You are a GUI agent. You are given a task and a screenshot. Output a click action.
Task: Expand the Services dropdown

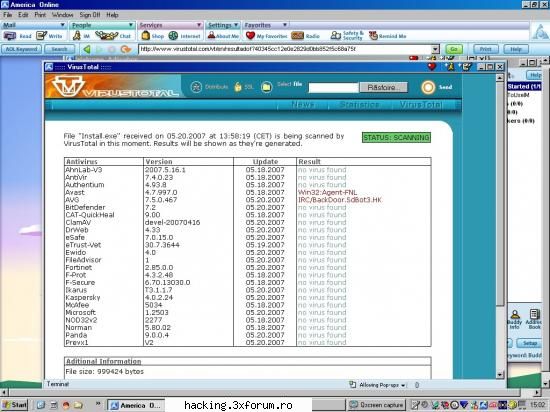199,25
